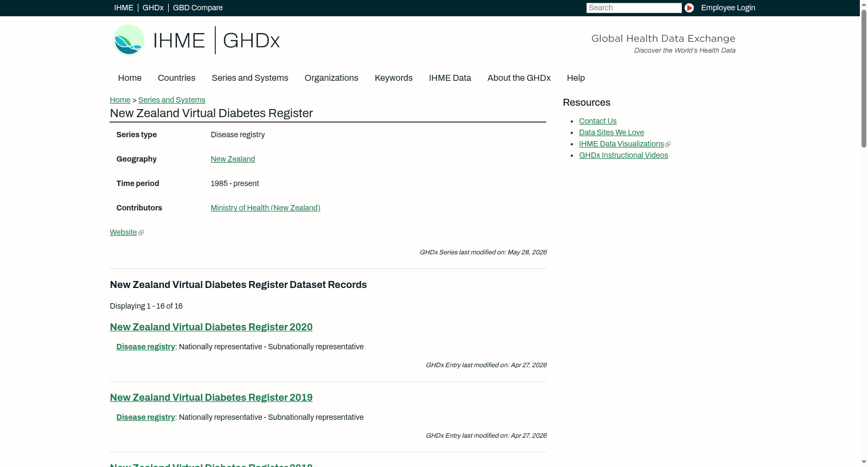
Task: Click the scrollbar down arrow
Action: (x=864, y=462)
